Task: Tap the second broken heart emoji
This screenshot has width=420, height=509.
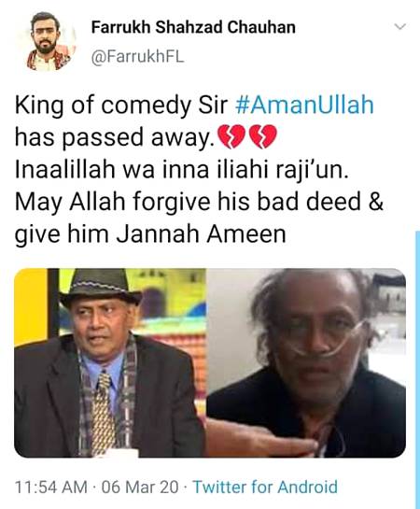Action: click(262, 137)
